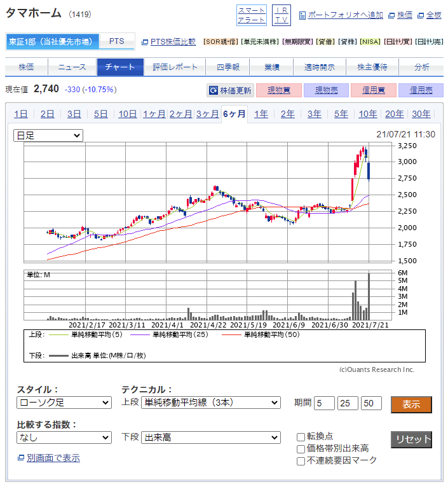Enable the 転換点 checkbox
The width and height of the screenshot is (448, 489).
[x=301, y=437]
